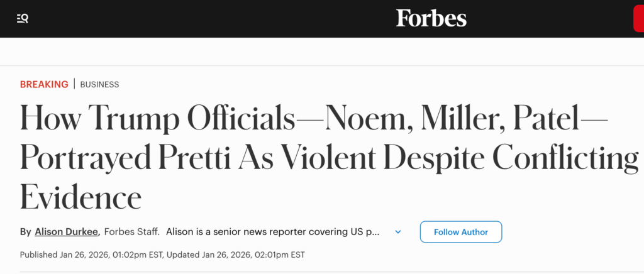The height and width of the screenshot is (274, 644).
Task: Expand the author bio with the chevron
Action: point(397,232)
